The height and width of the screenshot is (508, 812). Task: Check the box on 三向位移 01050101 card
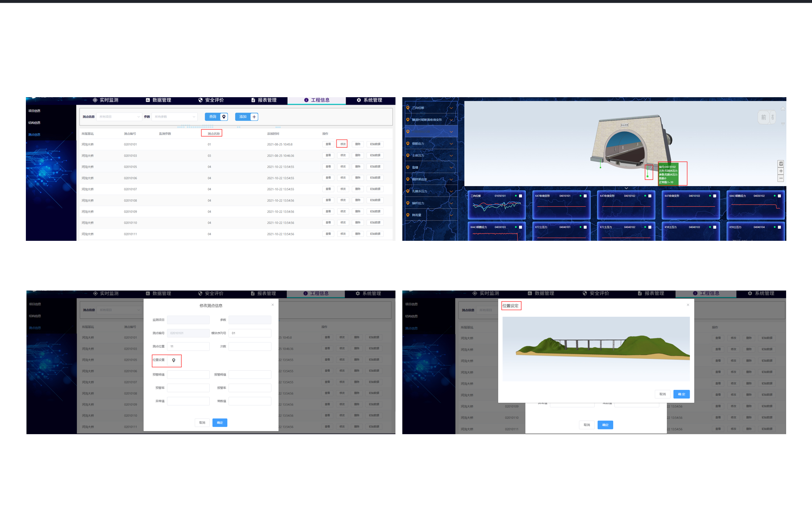[x=521, y=196]
